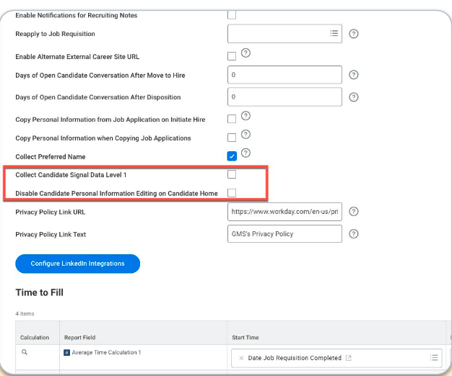View help for Days of Open Candidate Conversation After Move to Hire
Image resolution: width=452 pixels, height=376 pixels.
click(354, 75)
